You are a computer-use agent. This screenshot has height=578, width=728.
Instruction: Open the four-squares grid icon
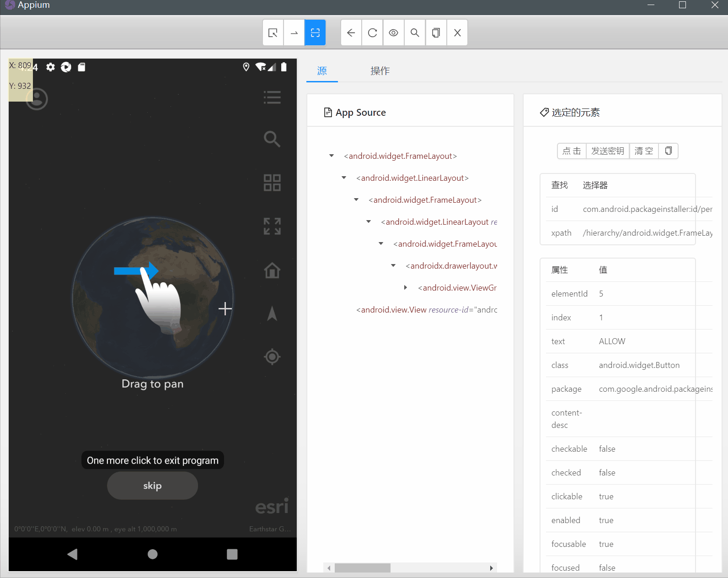tap(272, 183)
